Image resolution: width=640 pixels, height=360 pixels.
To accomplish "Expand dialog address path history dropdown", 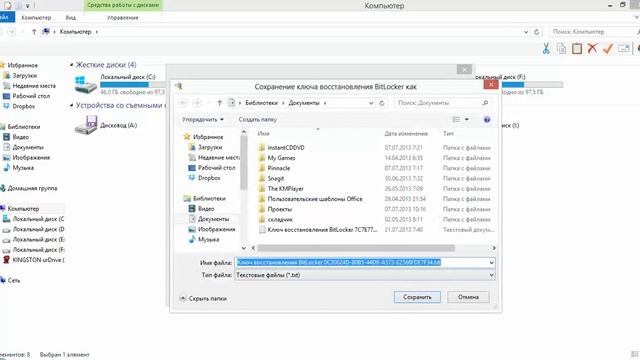I will pos(371,103).
